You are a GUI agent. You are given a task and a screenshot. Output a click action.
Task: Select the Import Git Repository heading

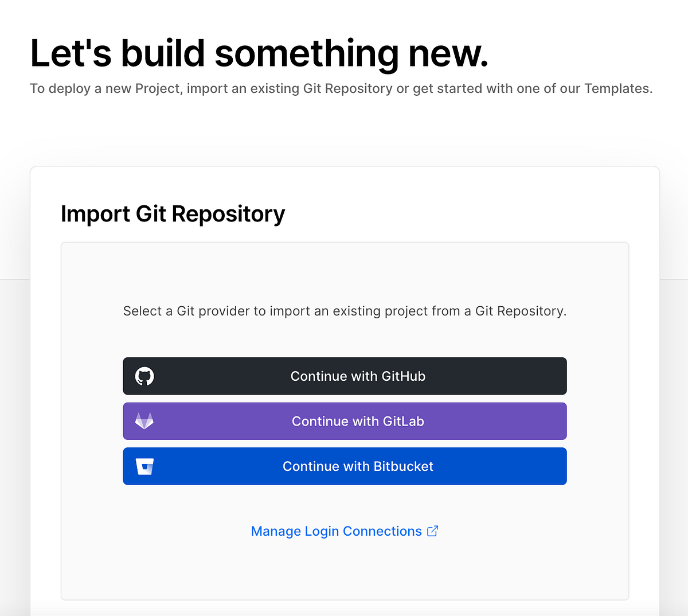pyautogui.click(x=173, y=213)
